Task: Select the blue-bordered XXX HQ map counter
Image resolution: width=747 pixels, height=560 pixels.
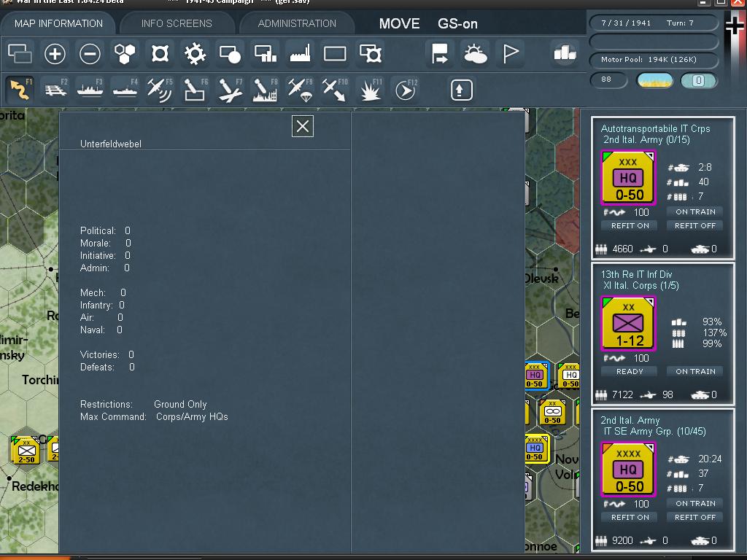Action: (536, 376)
